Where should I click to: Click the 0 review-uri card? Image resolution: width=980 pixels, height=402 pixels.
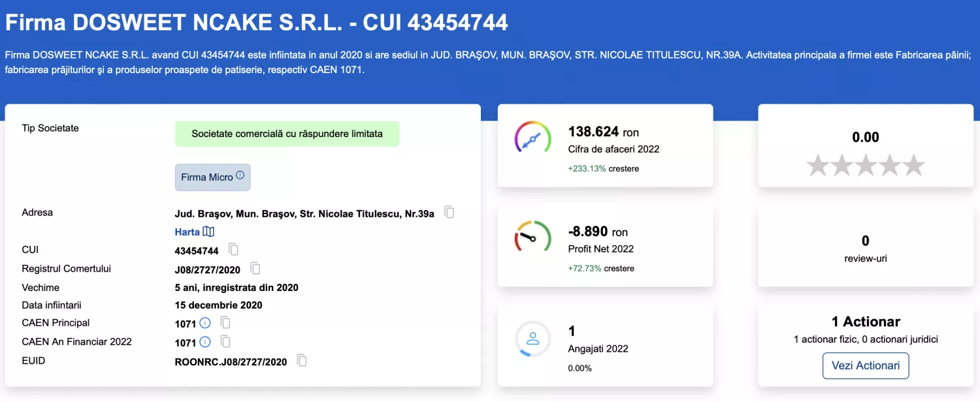(865, 249)
